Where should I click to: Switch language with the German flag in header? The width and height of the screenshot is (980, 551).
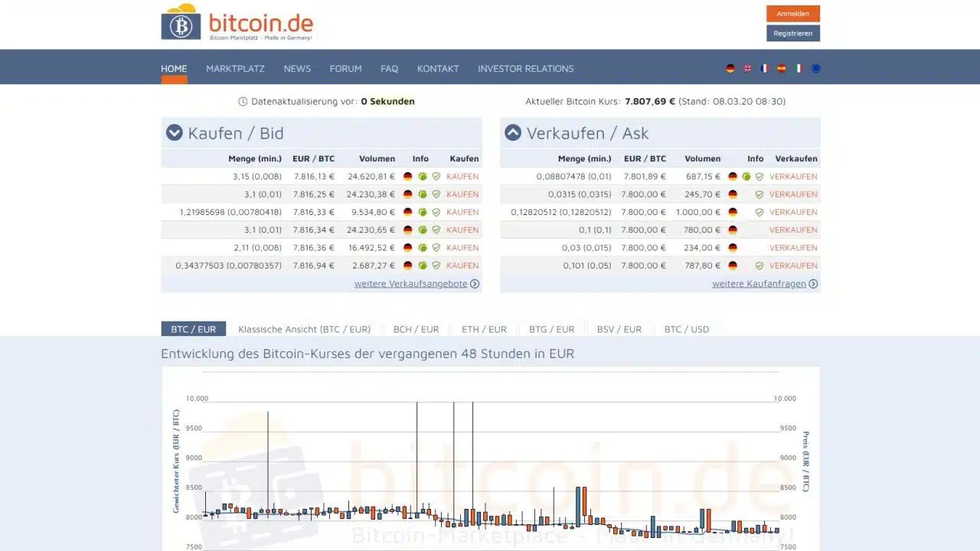pyautogui.click(x=730, y=68)
